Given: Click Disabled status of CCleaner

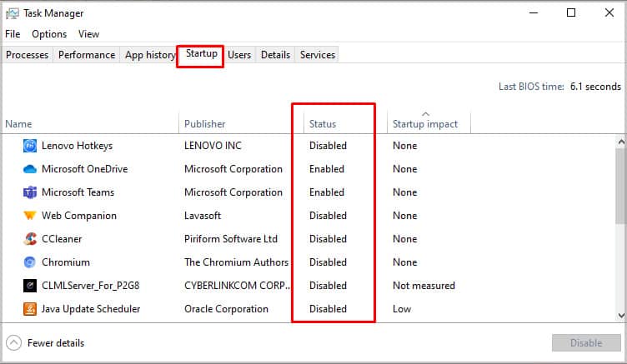Looking at the screenshot, I should coord(328,239).
